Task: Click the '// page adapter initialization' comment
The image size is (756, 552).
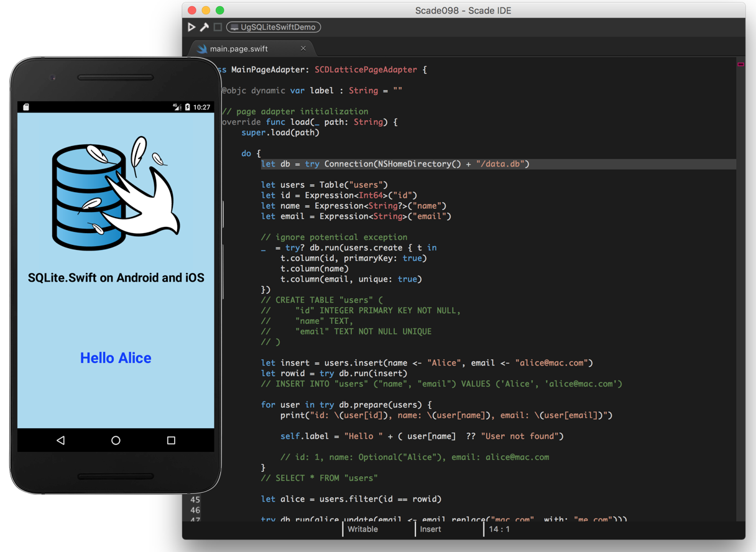Action: [x=295, y=111]
